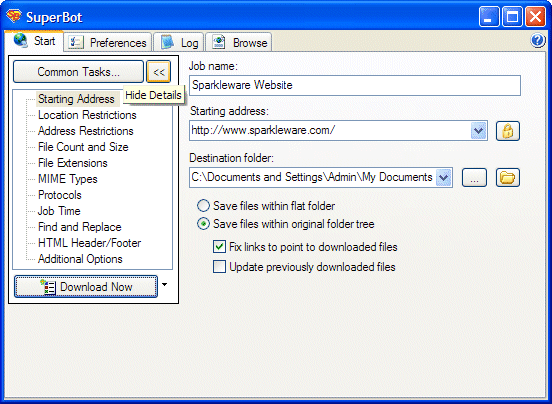Image resolution: width=552 pixels, height=404 pixels.
Task: Expand the Download Now arrow menu
Action: [164, 285]
